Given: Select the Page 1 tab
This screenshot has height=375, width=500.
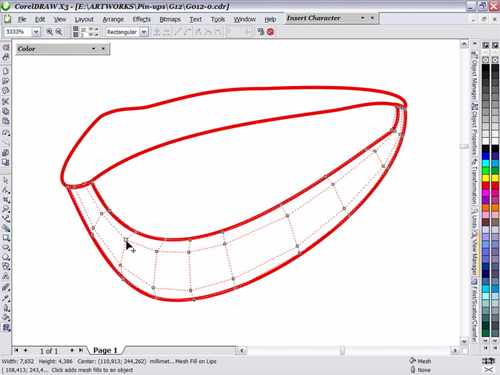Looking at the screenshot, I should [x=105, y=350].
